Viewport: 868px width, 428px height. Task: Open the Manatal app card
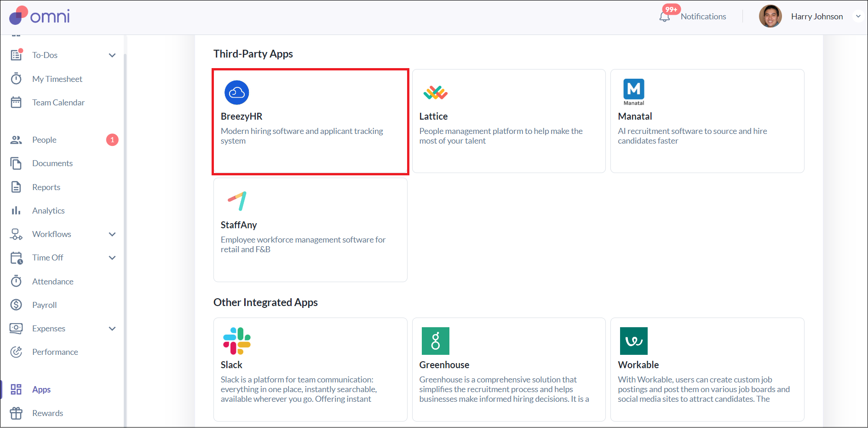707,121
